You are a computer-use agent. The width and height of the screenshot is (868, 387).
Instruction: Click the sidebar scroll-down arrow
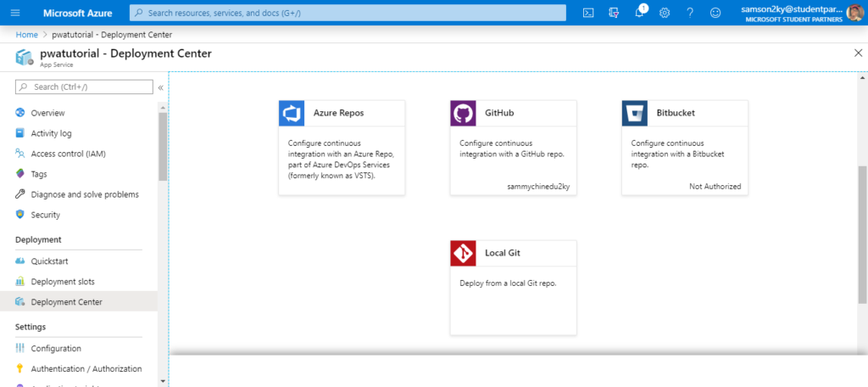coord(162,381)
